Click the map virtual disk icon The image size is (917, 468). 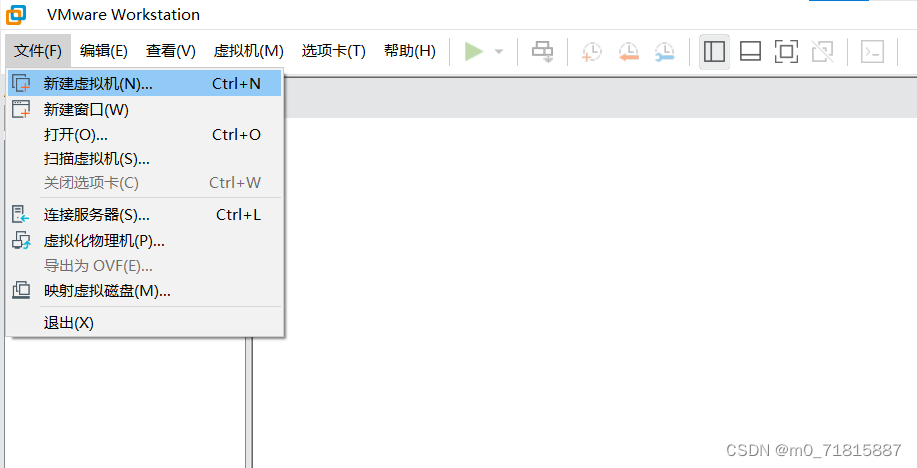21,290
